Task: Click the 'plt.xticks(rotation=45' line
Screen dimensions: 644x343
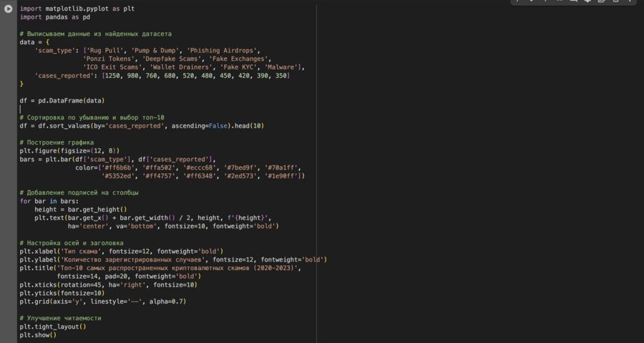Action: pos(109,285)
